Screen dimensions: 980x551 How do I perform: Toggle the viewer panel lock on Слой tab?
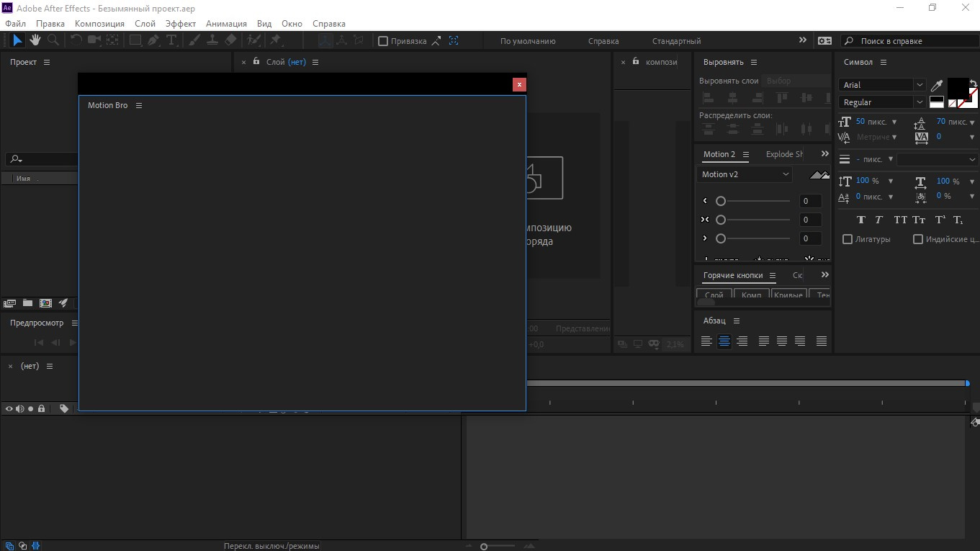256,61
